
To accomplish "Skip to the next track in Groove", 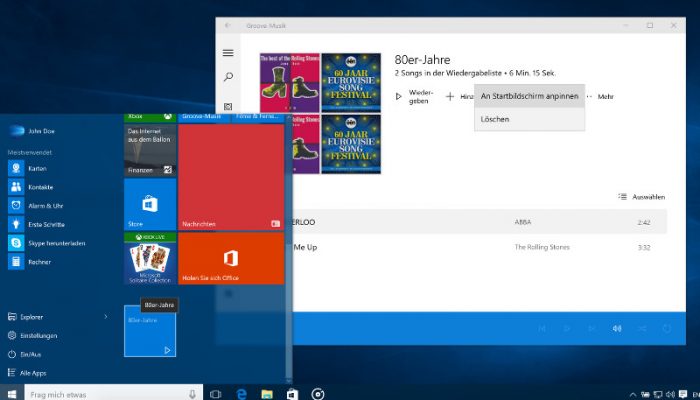I will coord(592,329).
